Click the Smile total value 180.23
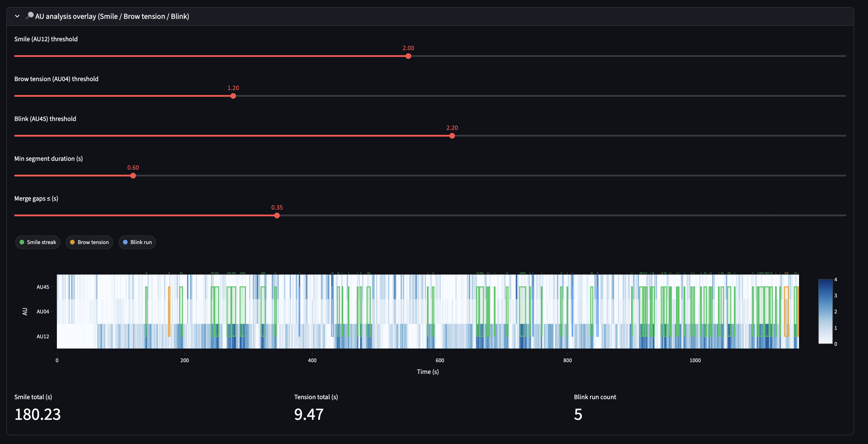868x444 pixels. click(38, 414)
